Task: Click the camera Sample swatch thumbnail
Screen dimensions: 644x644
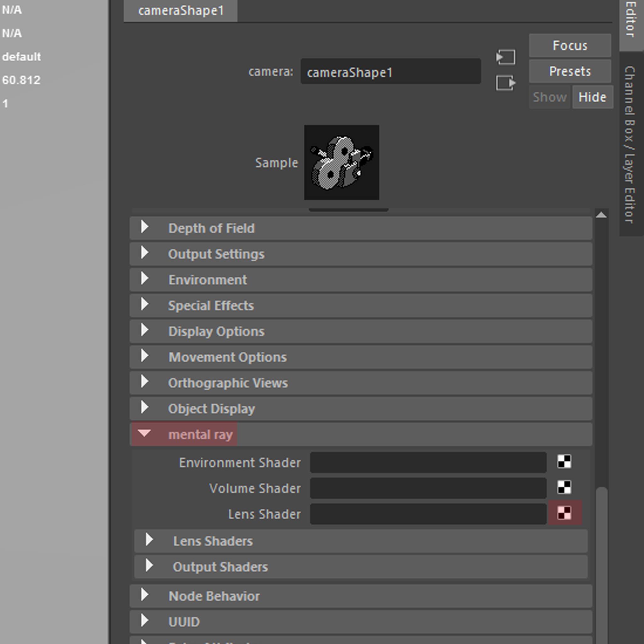Action: pyautogui.click(x=341, y=162)
